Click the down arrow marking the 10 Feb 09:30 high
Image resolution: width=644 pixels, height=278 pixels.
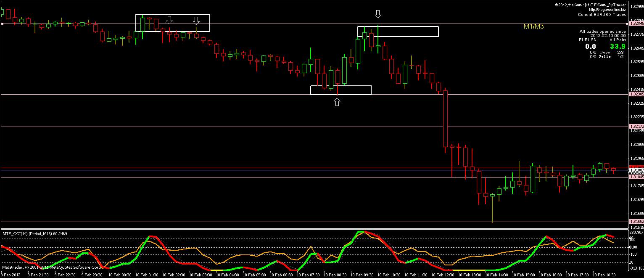[377, 14]
